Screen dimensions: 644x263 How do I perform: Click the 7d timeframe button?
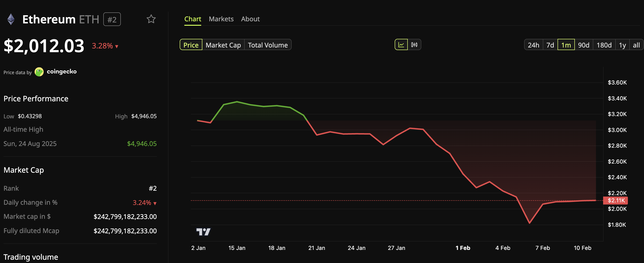[550, 45]
